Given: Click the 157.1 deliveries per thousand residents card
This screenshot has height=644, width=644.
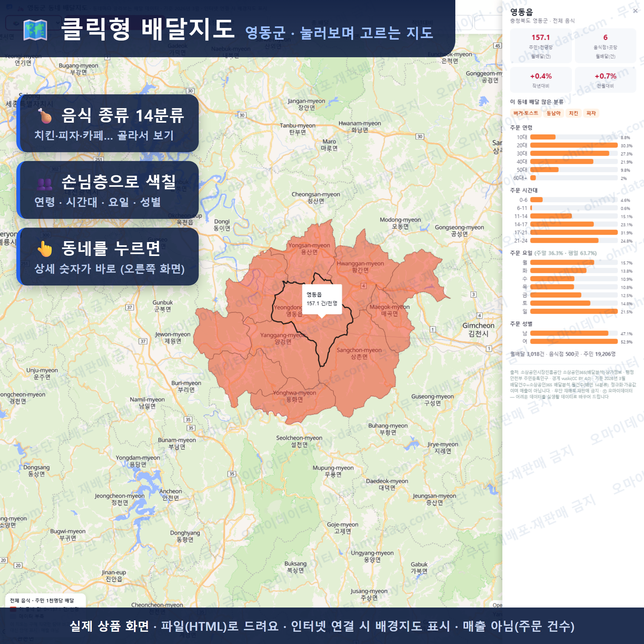Looking at the screenshot, I should 541,46.
